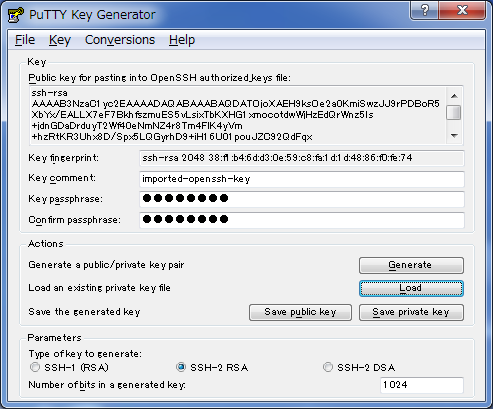Open the Help menu
The image size is (493, 409).
tap(182, 40)
